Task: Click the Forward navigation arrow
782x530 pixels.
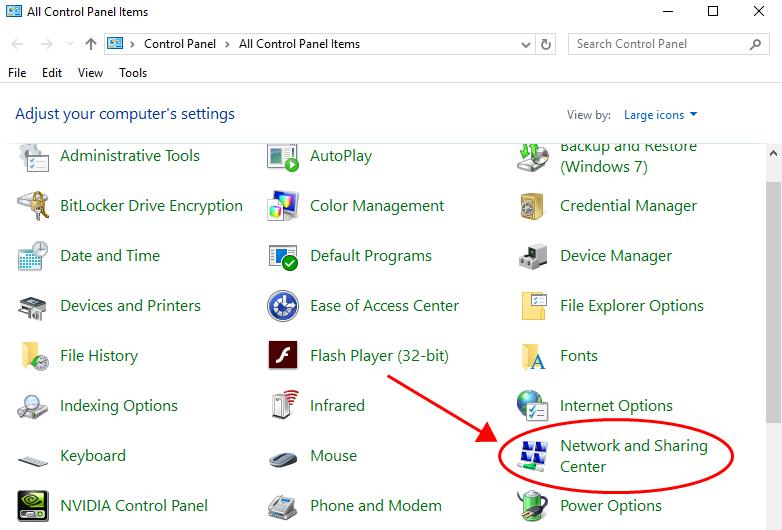Action: pyautogui.click(x=47, y=44)
